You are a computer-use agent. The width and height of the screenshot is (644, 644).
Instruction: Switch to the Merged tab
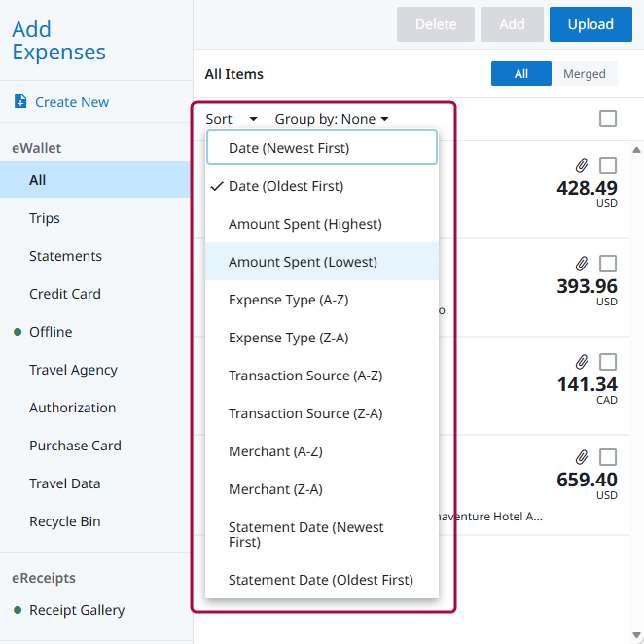tap(584, 74)
